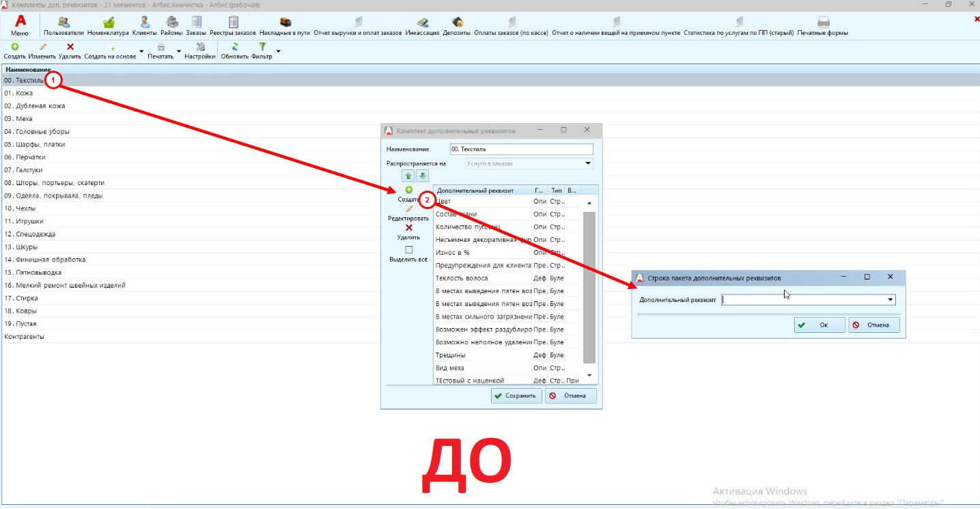980x509 pixels.
Task: Open Накладные в пути toolbar item
Action: [285, 26]
